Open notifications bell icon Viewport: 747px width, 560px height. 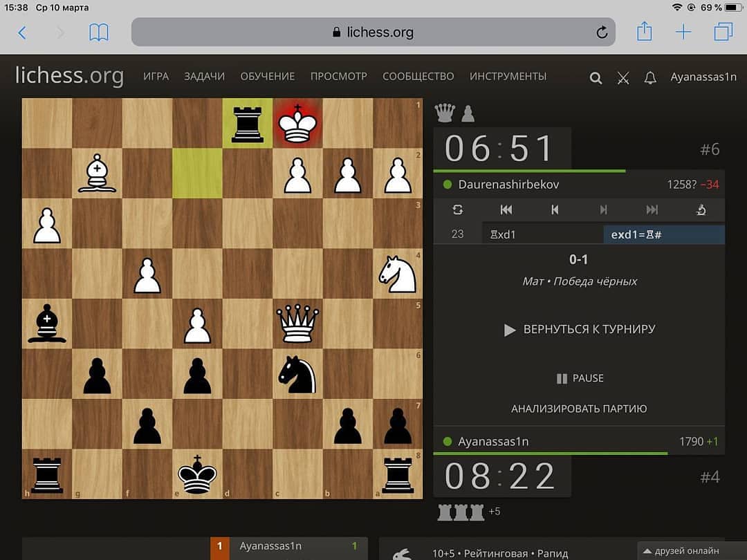tap(650, 78)
